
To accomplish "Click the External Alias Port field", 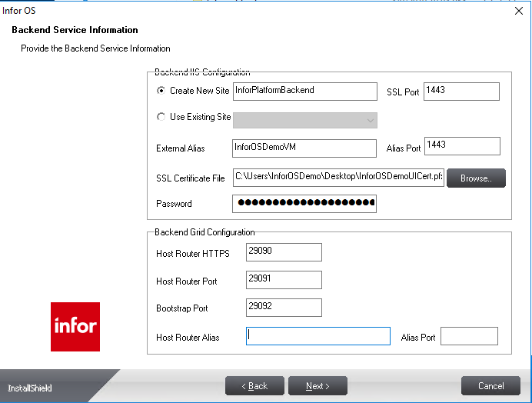I will pos(462,146).
